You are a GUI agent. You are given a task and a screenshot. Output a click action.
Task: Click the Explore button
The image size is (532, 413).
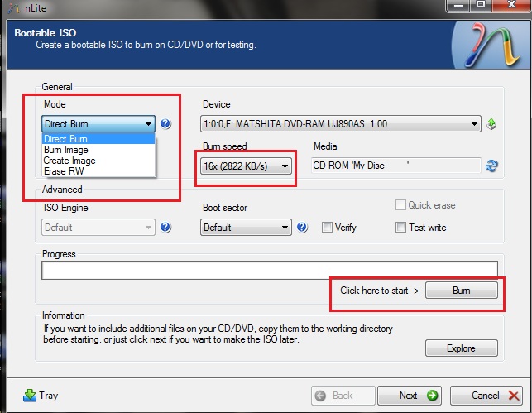(461, 348)
